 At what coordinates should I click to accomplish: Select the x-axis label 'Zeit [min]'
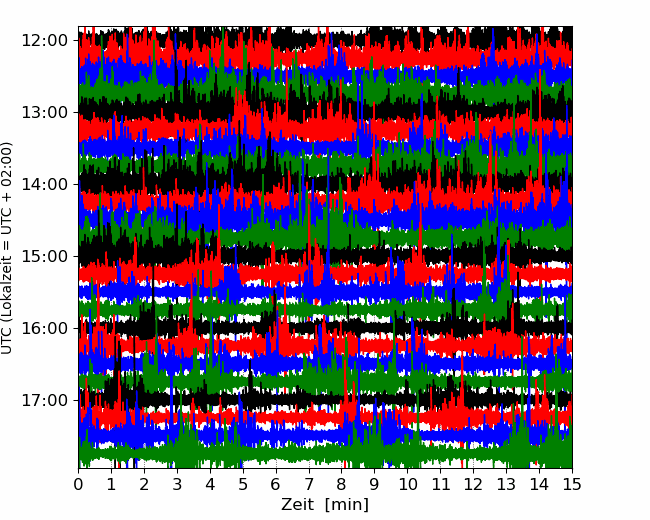(325, 505)
